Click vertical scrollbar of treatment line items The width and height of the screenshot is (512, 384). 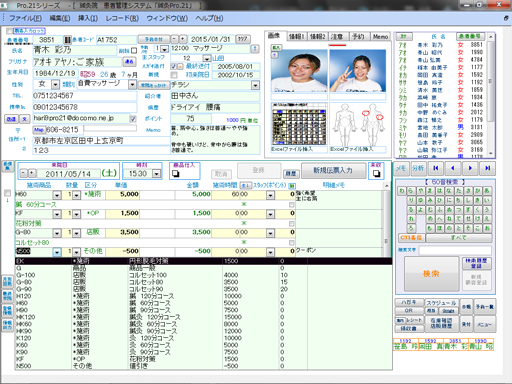pyautogui.click(x=386, y=220)
